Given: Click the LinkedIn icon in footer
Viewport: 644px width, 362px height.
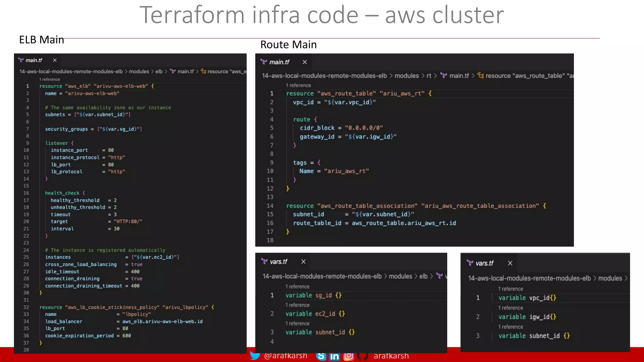Looking at the screenshot, I should click(x=334, y=356).
